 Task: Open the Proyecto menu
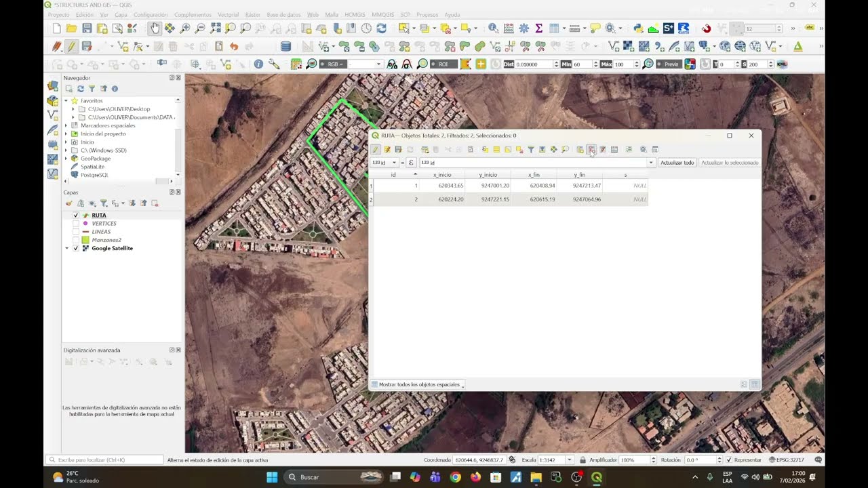tap(59, 14)
